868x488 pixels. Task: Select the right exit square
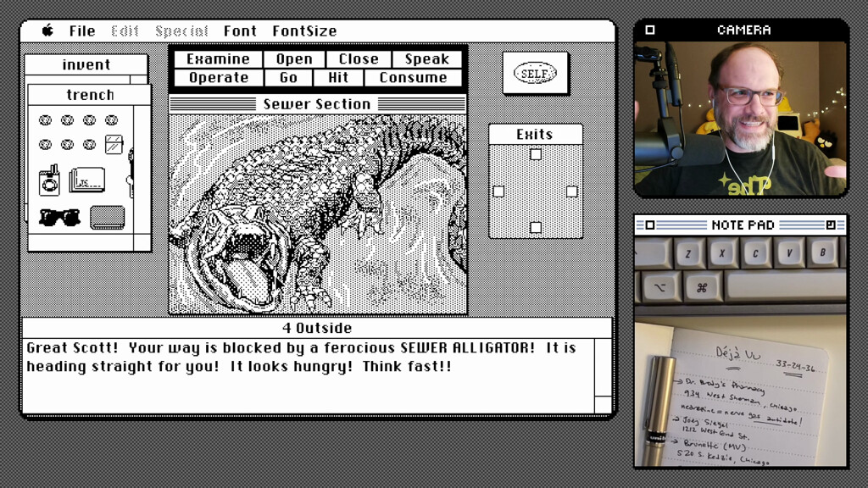[572, 191]
